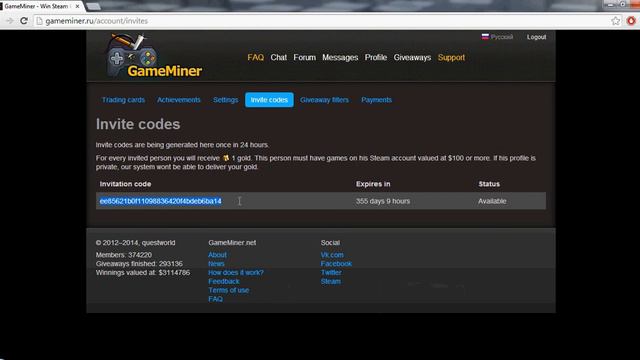Open the Forum page
This screenshot has width=640, height=360.
pos(304,58)
